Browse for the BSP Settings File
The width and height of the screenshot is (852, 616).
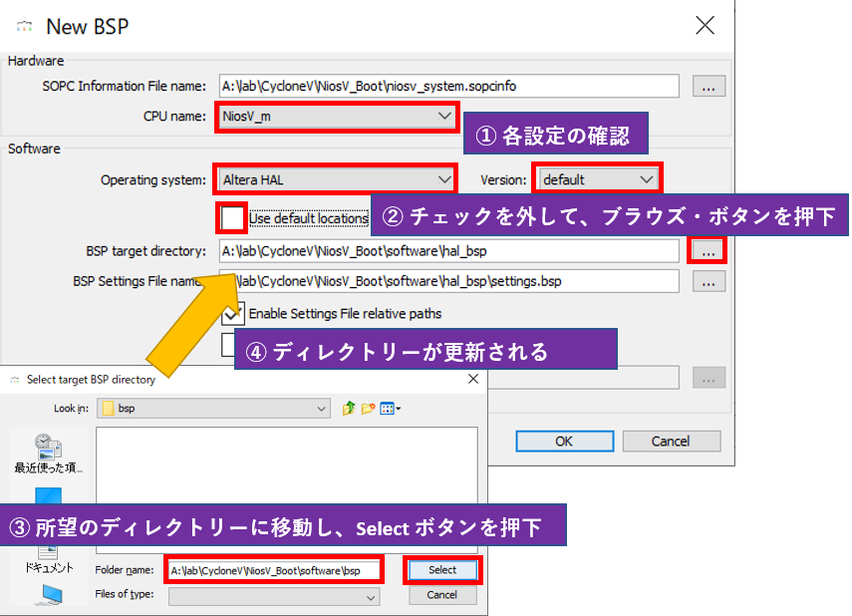point(709,282)
